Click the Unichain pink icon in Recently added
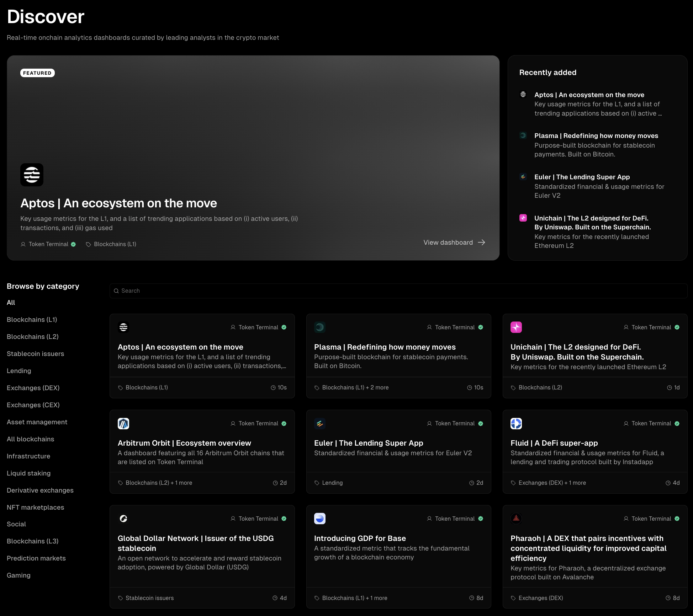Screen dimensions: 693x616 [x=523, y=218]
